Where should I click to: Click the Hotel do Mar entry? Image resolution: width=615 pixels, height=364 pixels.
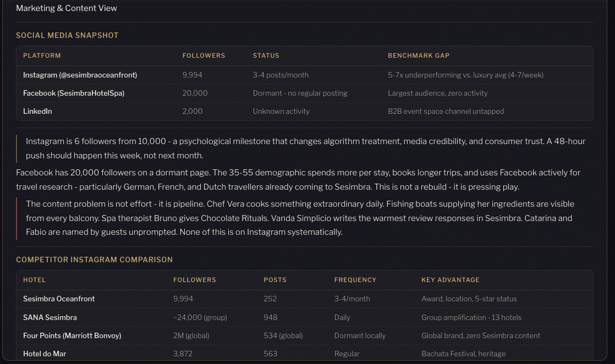click(45, 354)
